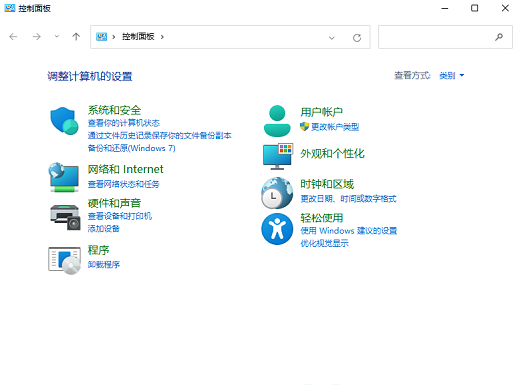The width and height of the screenshot is (520, 386).
Task: Maximize the Control Panel window
Action: pos(474,8)
